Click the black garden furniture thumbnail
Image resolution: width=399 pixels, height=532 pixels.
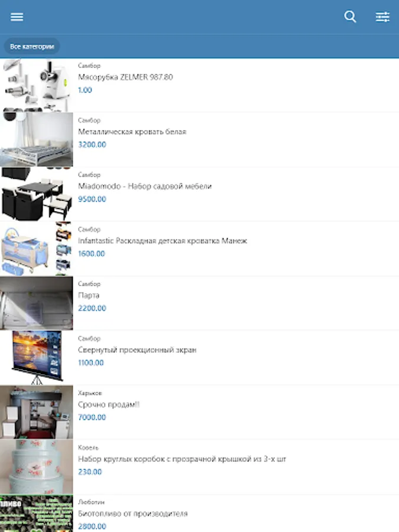click(x=36, y=194)
